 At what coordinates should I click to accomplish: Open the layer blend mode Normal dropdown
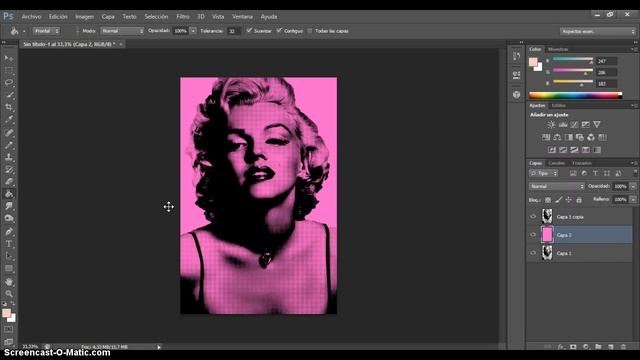pyautogui.click(x=557, y=187)
